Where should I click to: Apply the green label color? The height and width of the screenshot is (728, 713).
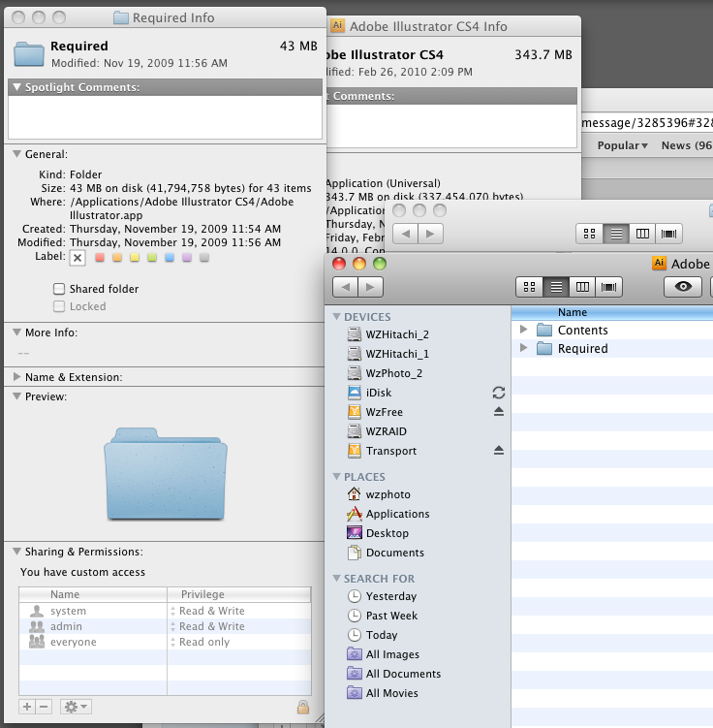point(152,257)
